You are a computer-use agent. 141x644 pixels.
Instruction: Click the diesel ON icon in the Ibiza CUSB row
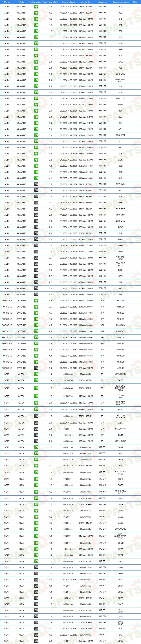(x=36, y=592)
